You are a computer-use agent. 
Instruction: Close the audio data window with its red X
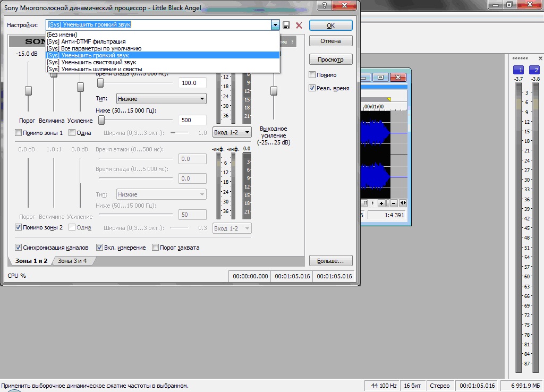pos(398,77)
